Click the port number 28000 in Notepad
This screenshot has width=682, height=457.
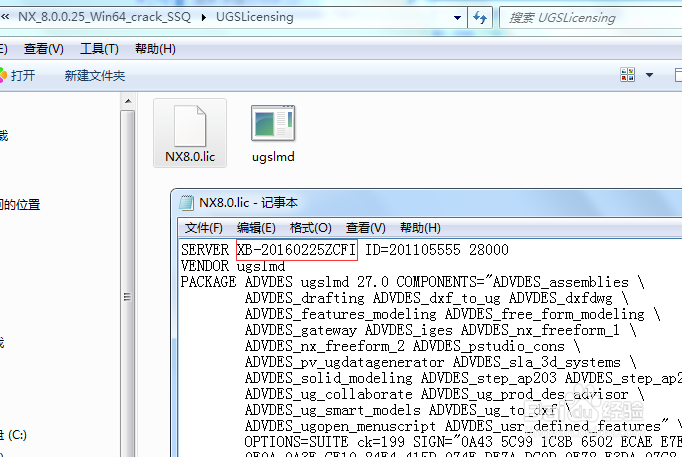click(489, 250)
